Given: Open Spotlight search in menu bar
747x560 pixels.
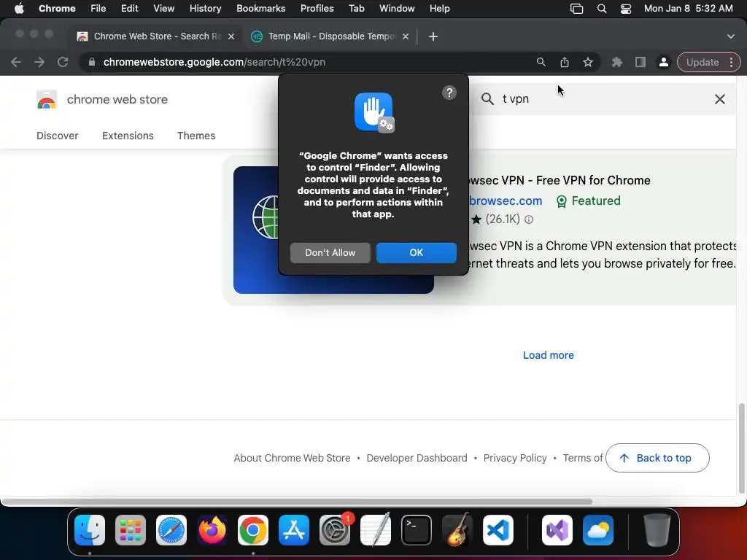Looking at the screenshot, I should [602, 9].
